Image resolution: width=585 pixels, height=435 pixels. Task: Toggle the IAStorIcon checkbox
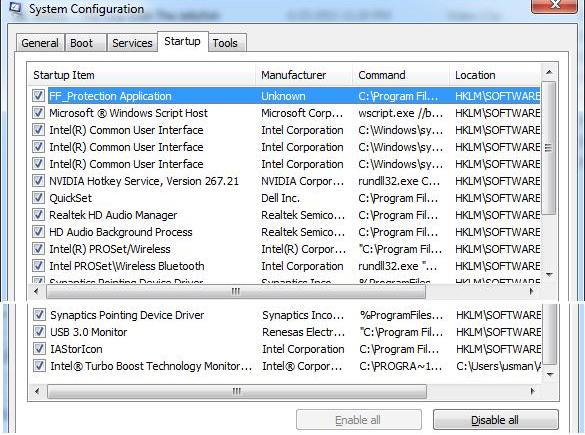click(40, 349)
